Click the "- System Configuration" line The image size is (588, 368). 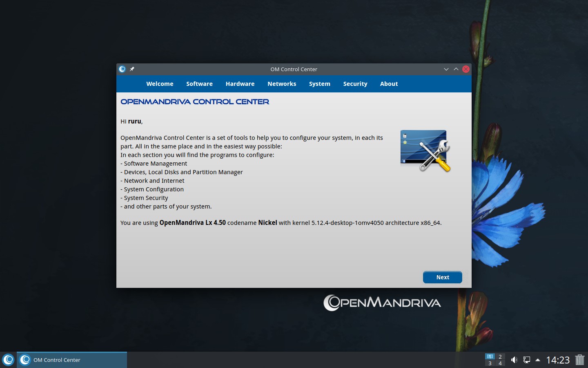tap(152, 189)
